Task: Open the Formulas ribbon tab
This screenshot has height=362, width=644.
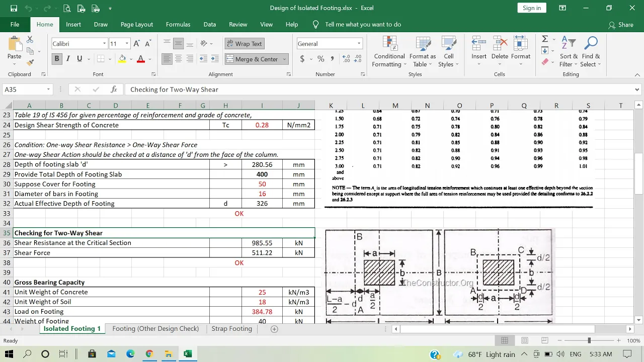Action: pos(178,24)
